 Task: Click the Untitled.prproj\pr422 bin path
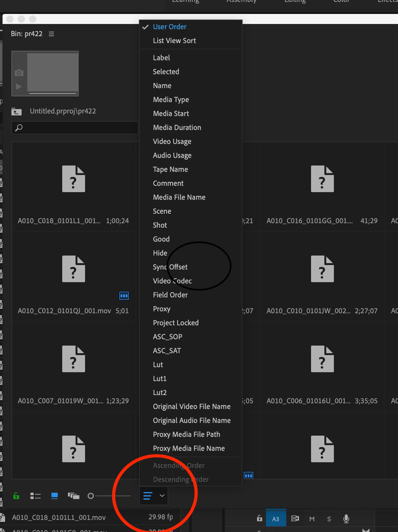coord(63,111)
